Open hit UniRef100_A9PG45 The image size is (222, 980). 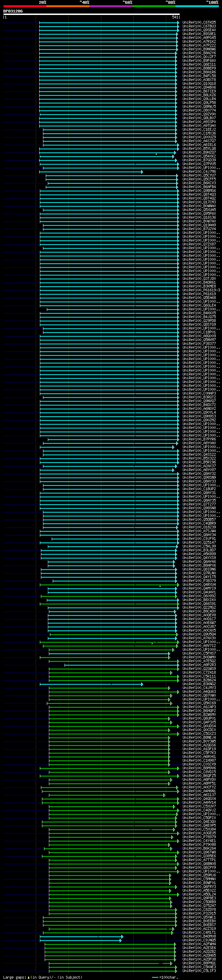199,38
